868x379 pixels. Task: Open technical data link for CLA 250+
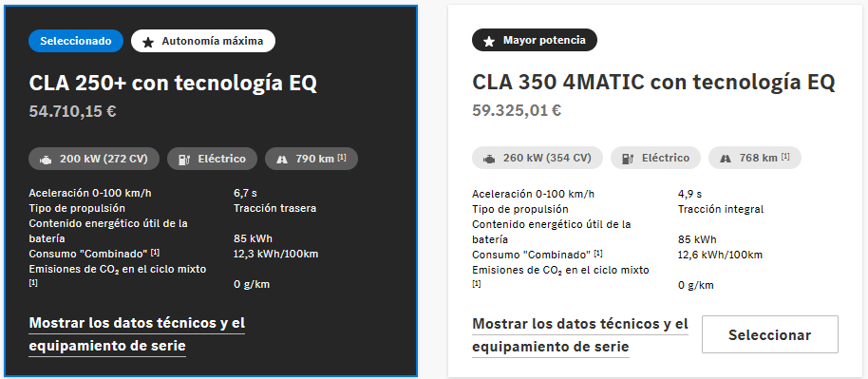137,334
